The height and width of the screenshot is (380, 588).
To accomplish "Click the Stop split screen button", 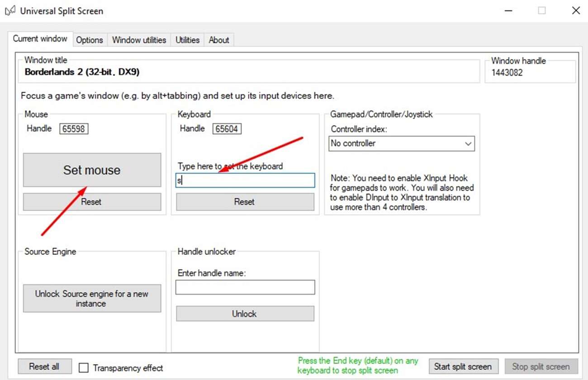I will pyautogui.click(x=541, y=366).
